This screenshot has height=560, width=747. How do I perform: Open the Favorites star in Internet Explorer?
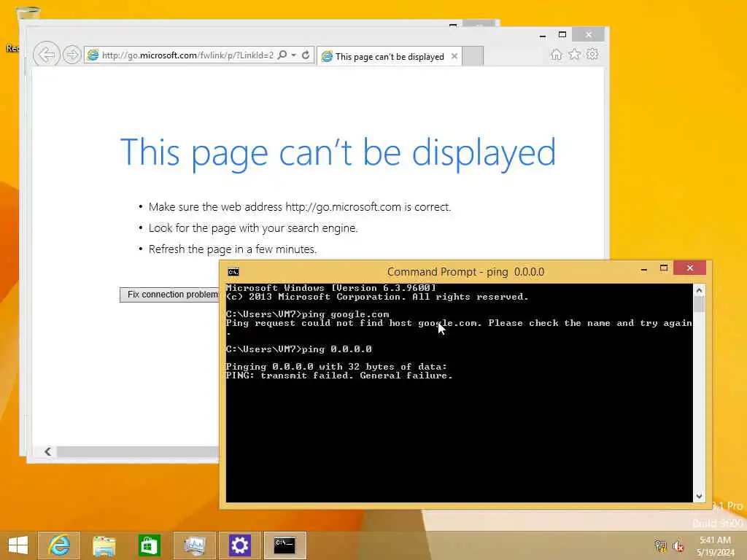(575, 54)
